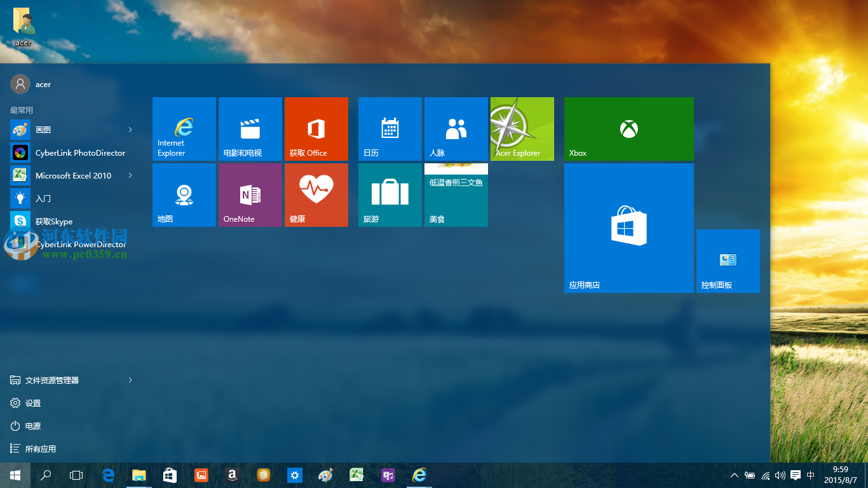Launch the 应用商店 (Store) tile
Viewport: 868px width, 488px height.
[628, 227]
